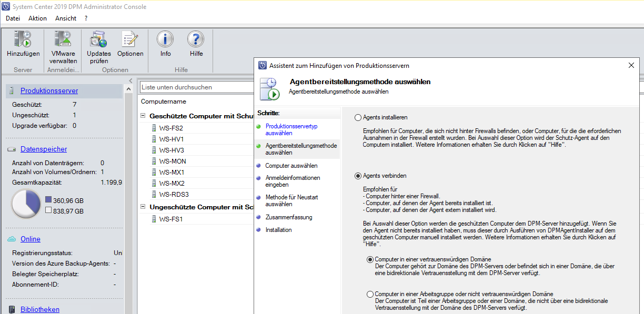Click the server icon next to WS-MX1
Viewport: 644px width, 314px height.
click(x=154, y=172)
